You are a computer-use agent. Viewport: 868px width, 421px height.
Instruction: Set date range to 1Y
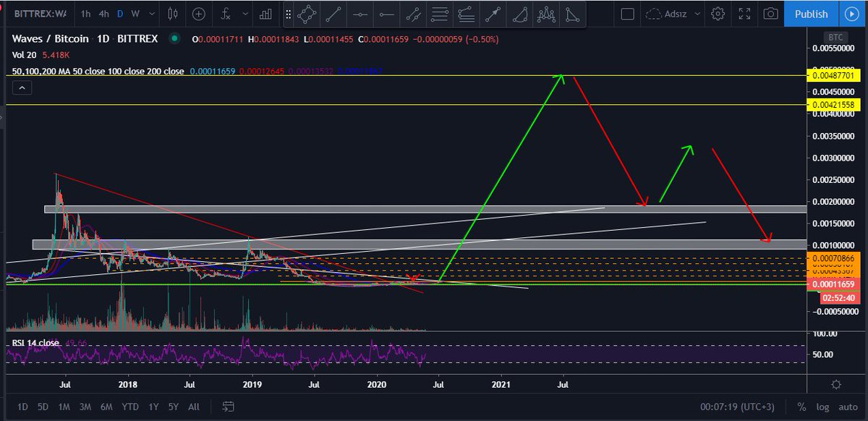pyautogui.click(x=153, y=407)
